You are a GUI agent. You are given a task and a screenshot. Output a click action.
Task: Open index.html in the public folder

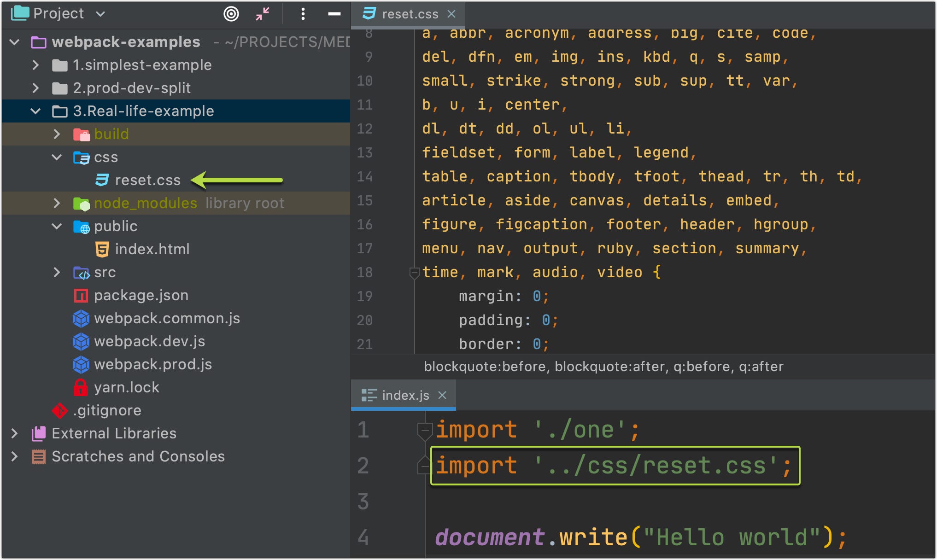click(x=152, y=249)
